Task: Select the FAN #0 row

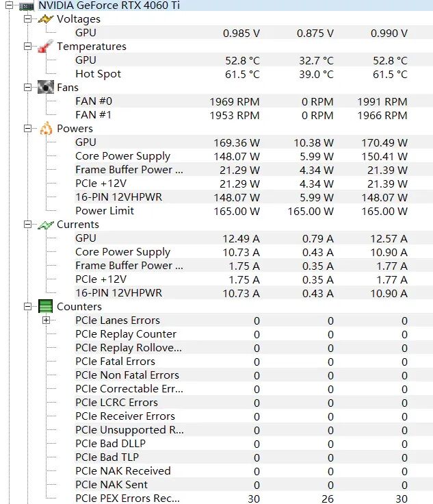Action: (x=254, y=101)
